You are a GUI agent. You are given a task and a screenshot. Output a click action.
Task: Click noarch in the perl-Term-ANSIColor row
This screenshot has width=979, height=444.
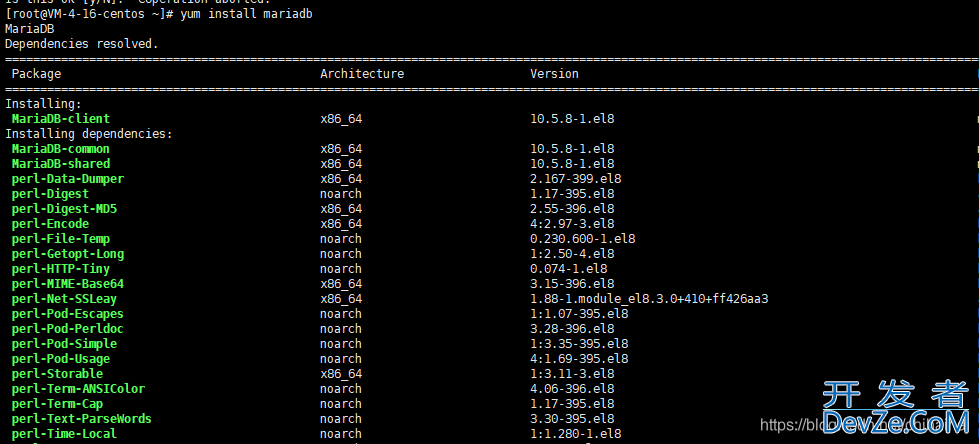(x=341, y=388)
